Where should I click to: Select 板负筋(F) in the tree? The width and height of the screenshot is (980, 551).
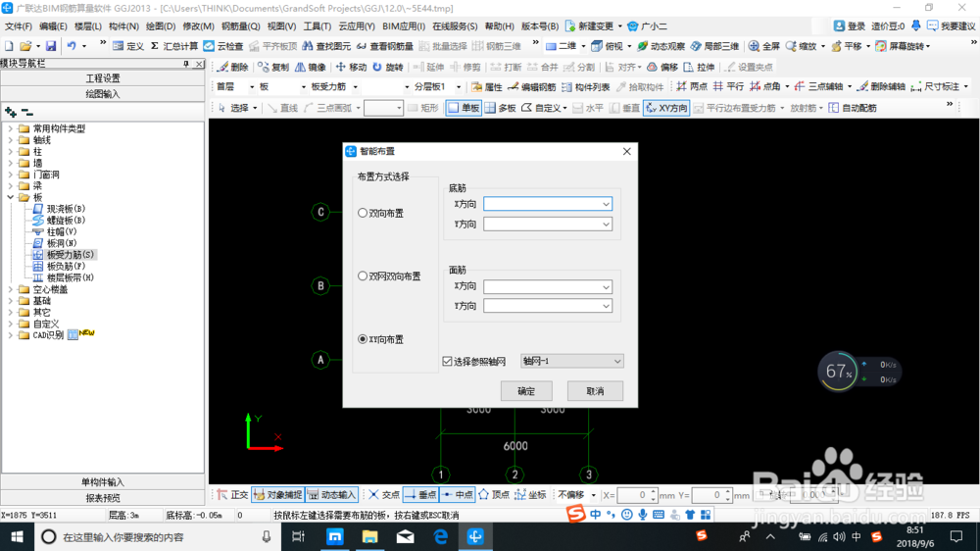(x=66, y=266)
